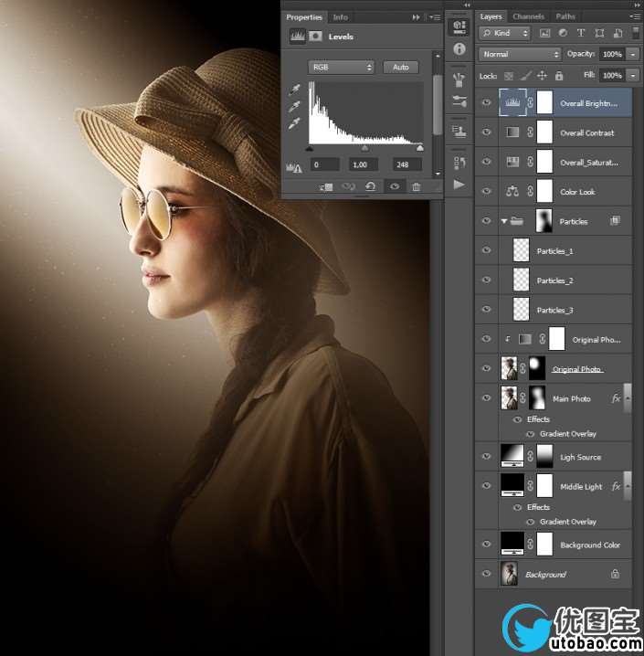The height and width of the screenshot is (656, 644).
Task: Click the histogram warning calculate icon
Action: (x=293, y=168)
